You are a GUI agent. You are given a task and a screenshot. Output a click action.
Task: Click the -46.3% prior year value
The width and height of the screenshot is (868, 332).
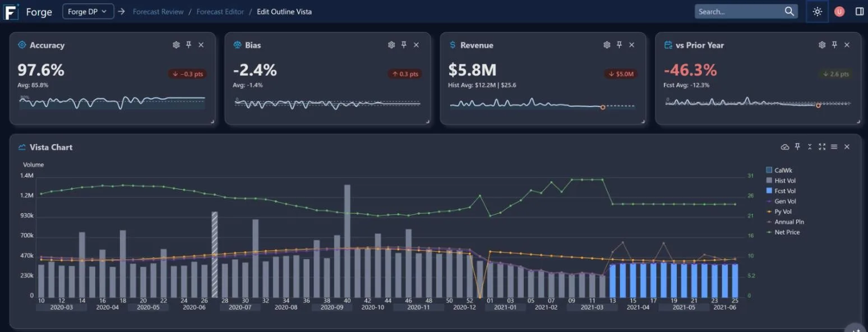click(690, 70)
